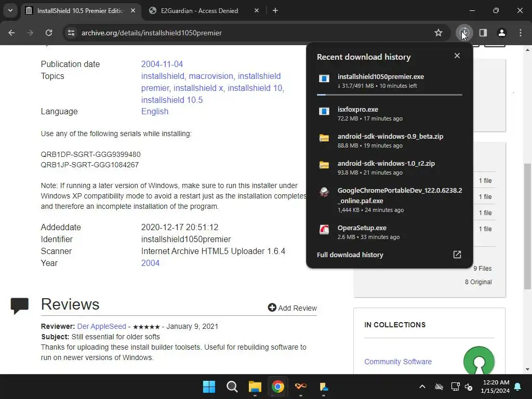Image resolution: width=532 pixels, height=399 pixels.
Task: Click the Chrome taskbar icon
Action: tap(277, 387)
